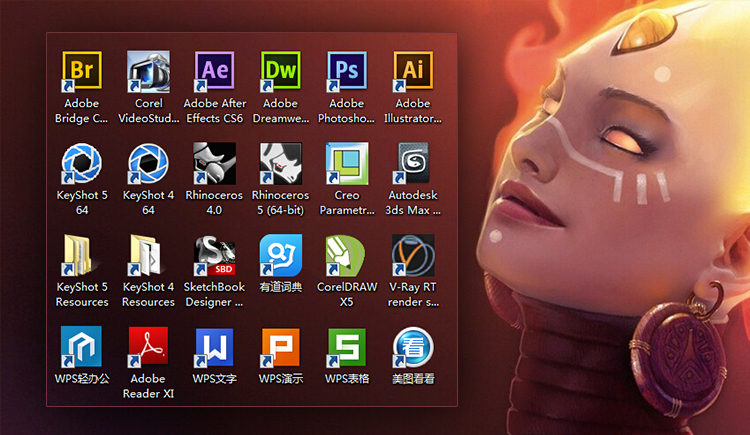This screenshot has height=435, width=750.
Task: Click the "Rhinoceros 4.0" label text
Action: click(x=214, y=202)
